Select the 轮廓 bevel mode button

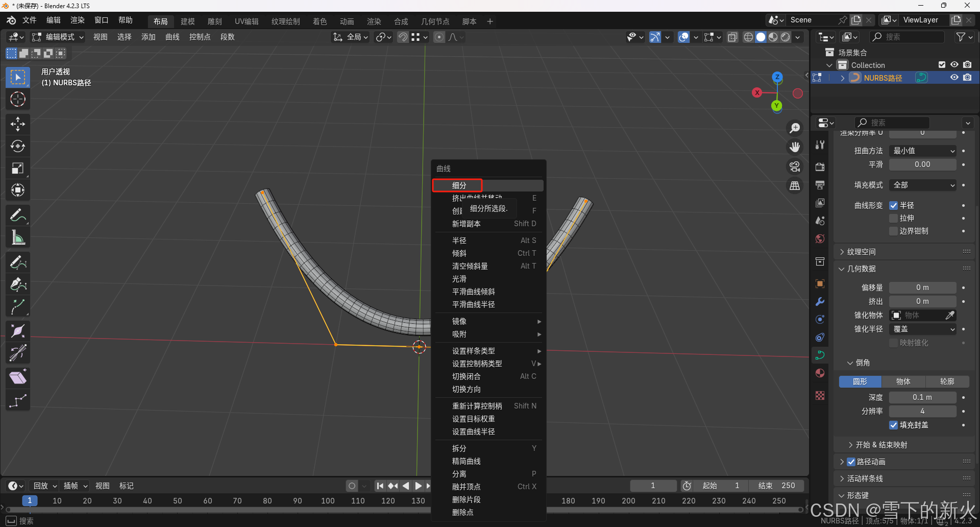(947, 381)
